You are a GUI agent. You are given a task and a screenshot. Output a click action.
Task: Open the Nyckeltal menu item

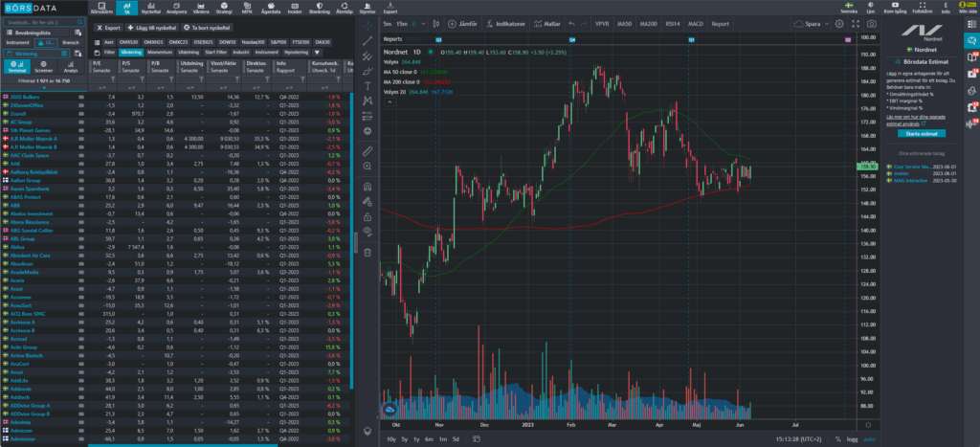pyautogui.click(x=150, y=8)
